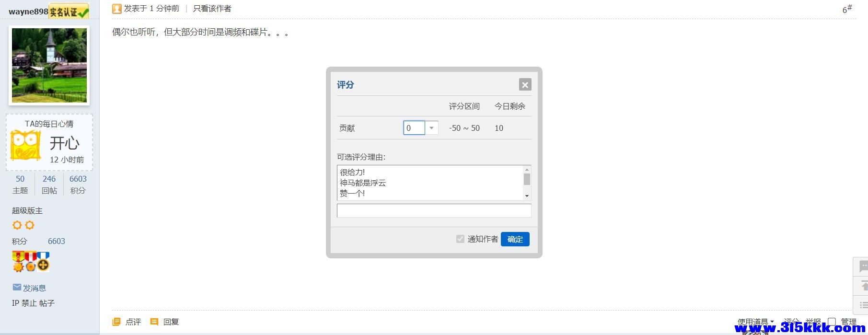Image resolution: width=868 pixels, height=335 pixels.
Task: Select reason 很给力! from the list
Action: click(x=352, y=172)
